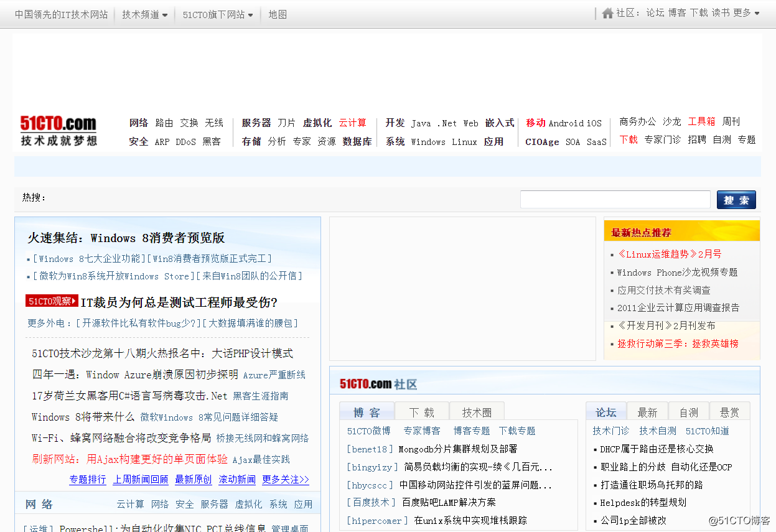Open 2011企业云计算应用调查报告 link

click(678, 307)
